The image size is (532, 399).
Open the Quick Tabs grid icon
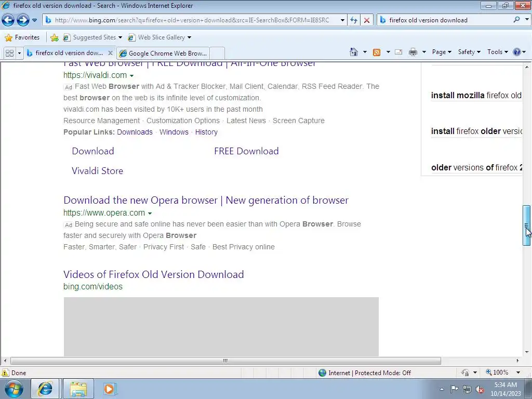(9, 54)
